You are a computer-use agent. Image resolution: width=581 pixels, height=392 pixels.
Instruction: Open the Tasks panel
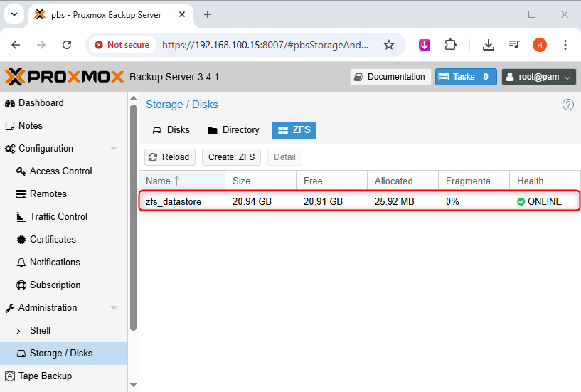(466, 77)
